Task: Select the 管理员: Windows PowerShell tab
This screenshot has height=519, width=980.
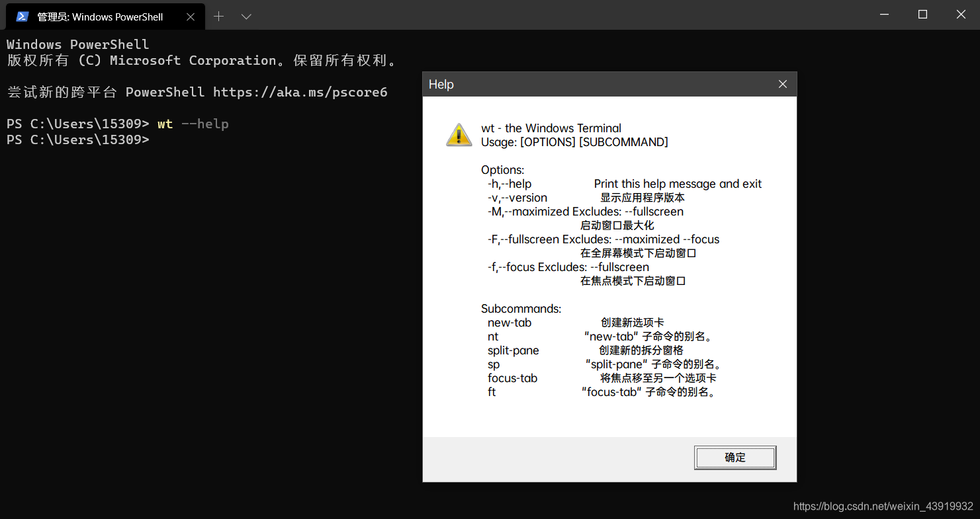Action: (105, 17)
